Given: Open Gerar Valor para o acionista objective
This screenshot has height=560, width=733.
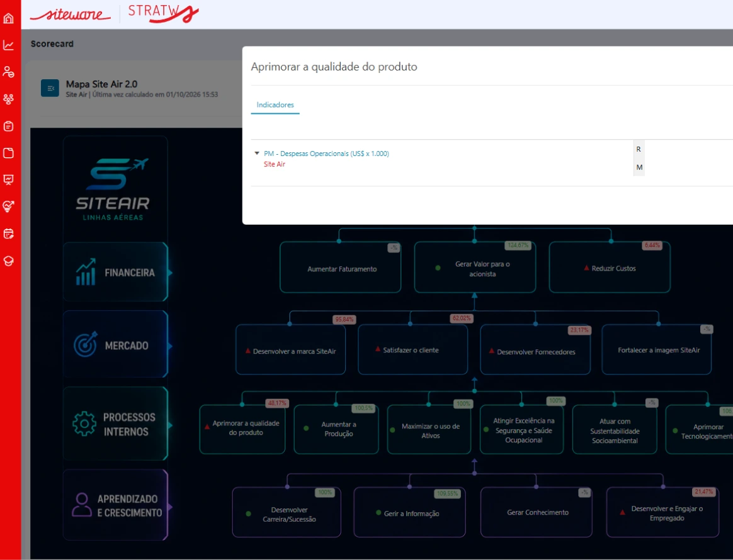Looking at the screenshot, I should point(475,267).
